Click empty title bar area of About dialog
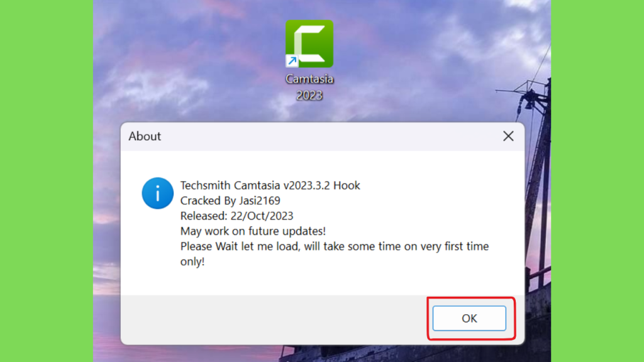644x362 pixels. point(328,136)
